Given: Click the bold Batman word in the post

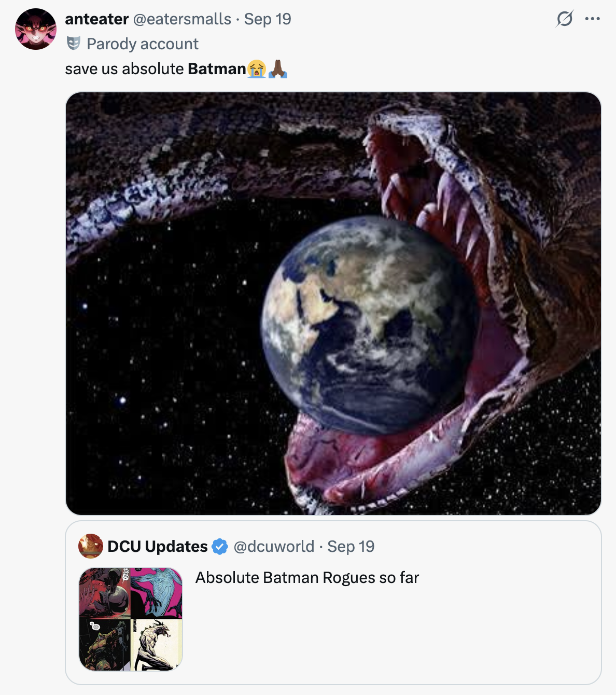Looking at the screenshot, I should click(x=217, y=69).
